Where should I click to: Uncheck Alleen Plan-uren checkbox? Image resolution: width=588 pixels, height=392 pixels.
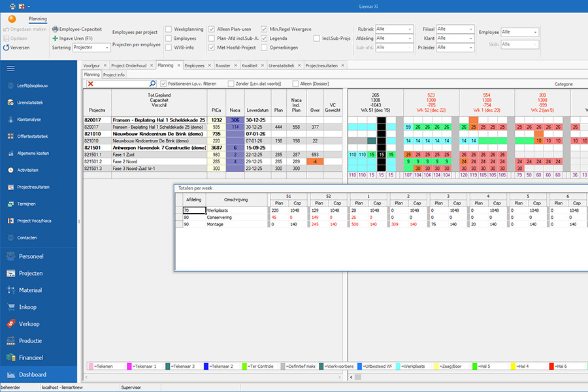[x=212, y=29]
